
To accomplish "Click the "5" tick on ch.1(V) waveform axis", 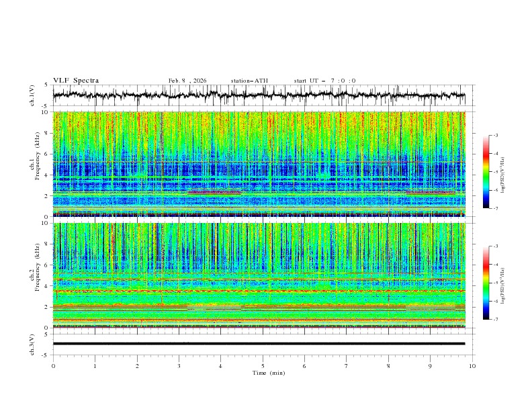I will [46, 85].
